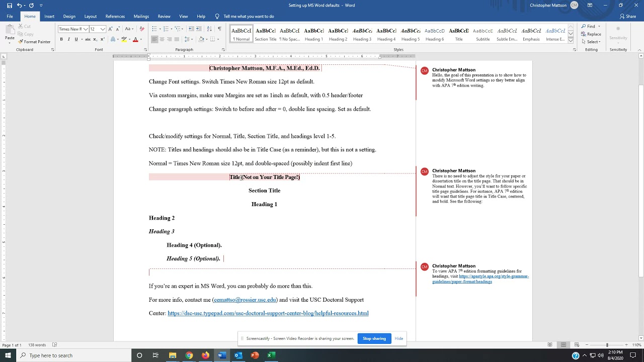Switch to the Review tab
The image size is (644, 362).
164,17
